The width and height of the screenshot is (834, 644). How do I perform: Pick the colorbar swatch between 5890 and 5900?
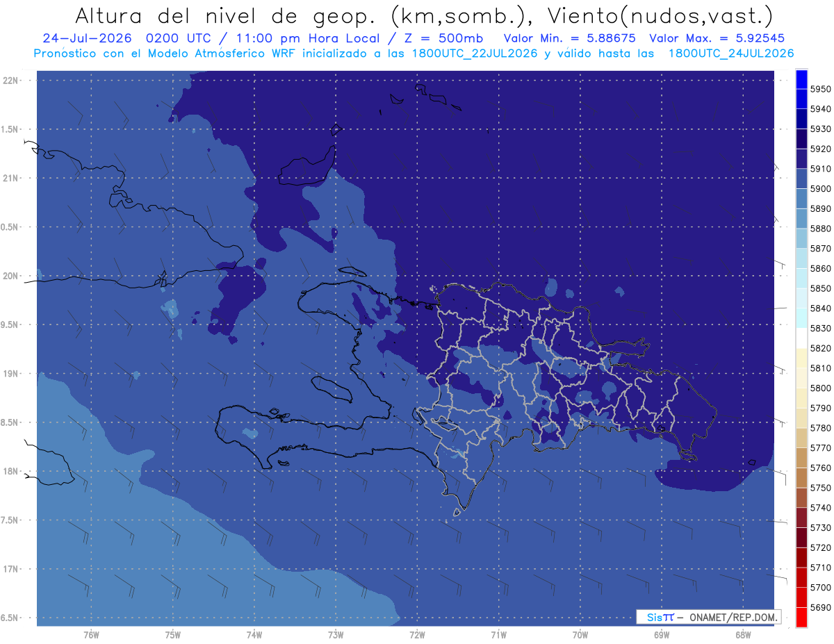[801, 199]
